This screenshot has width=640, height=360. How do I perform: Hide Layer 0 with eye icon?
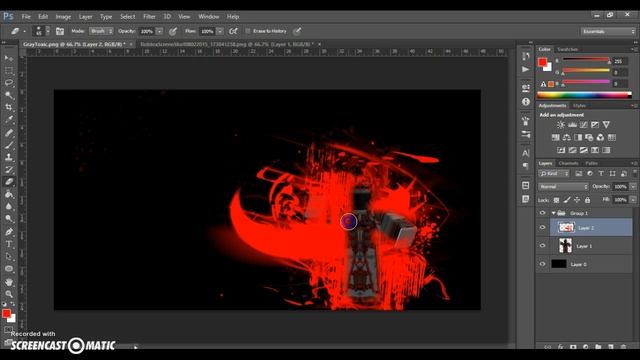542,264
